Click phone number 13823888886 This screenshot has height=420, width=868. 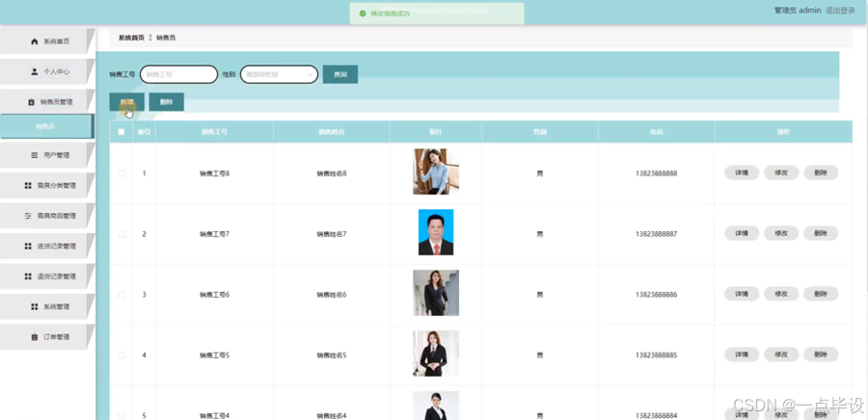657,295
